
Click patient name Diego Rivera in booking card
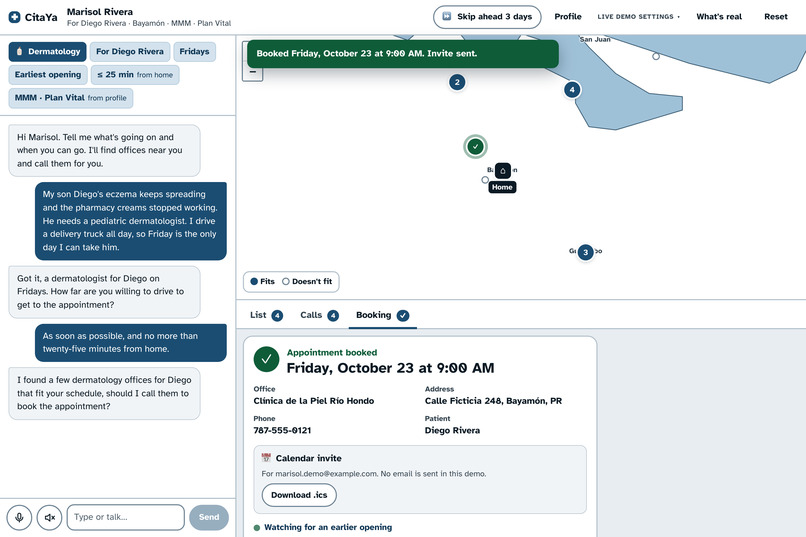tap(452, 431)
